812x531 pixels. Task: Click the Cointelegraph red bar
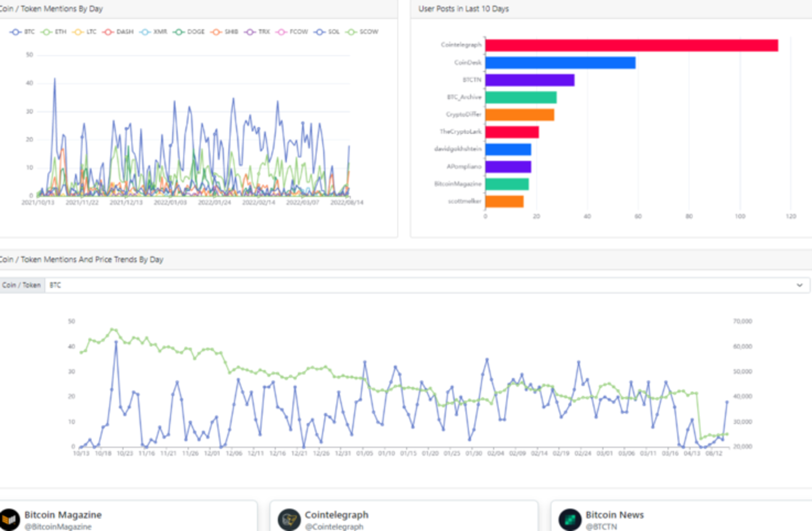click(x=632, y=45)
